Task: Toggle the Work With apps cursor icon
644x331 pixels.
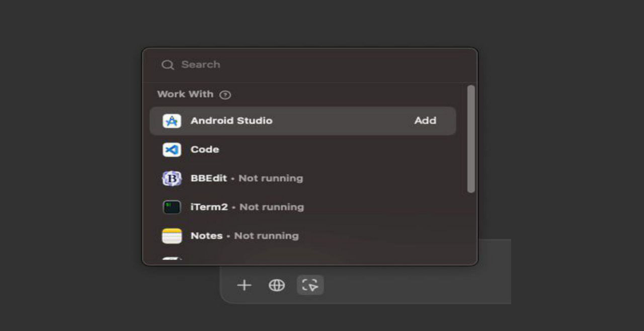Action: point(310,285)
